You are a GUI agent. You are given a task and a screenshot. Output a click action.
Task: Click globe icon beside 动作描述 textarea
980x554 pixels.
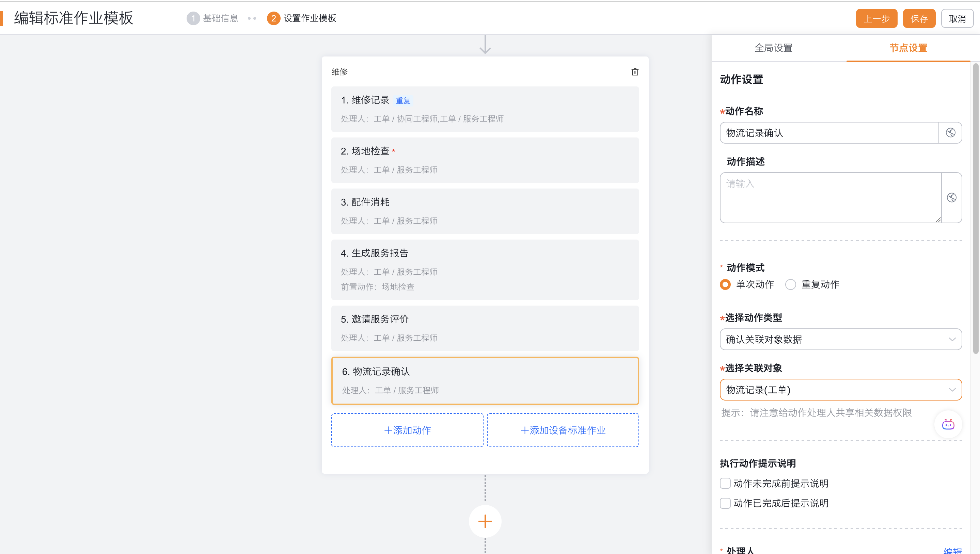[951, 197]
